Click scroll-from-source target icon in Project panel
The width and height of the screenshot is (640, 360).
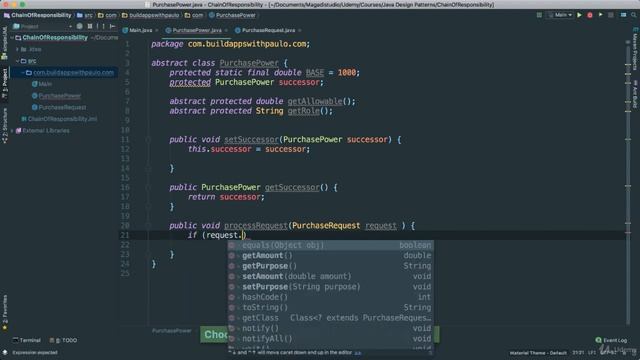click(80, 27)
